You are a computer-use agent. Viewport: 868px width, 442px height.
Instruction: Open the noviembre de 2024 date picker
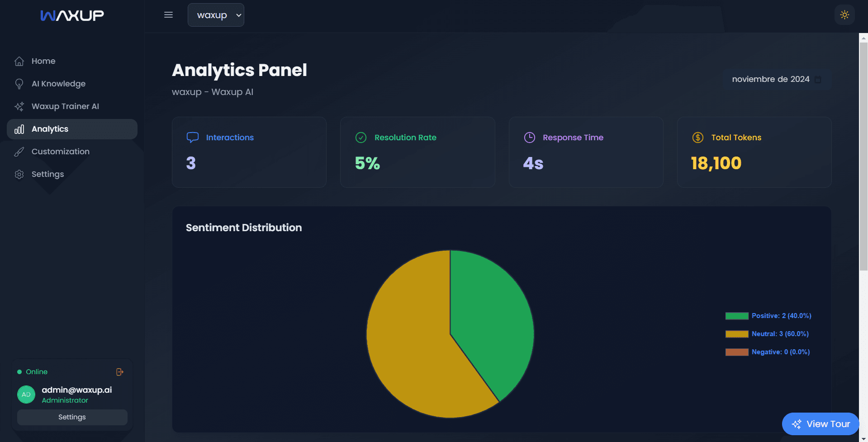(x=770, y=79)
